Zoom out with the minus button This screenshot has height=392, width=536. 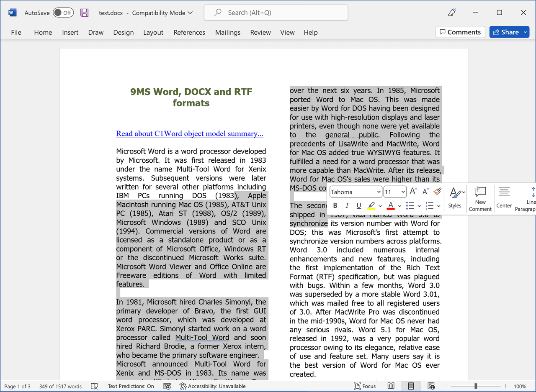446,386
